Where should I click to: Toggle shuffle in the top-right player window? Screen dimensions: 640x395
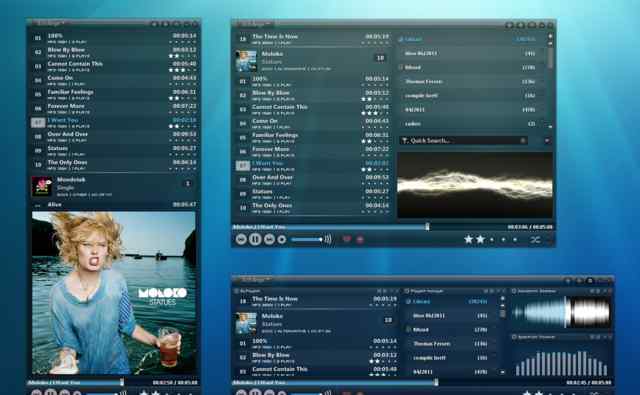[x=535, y=240]
